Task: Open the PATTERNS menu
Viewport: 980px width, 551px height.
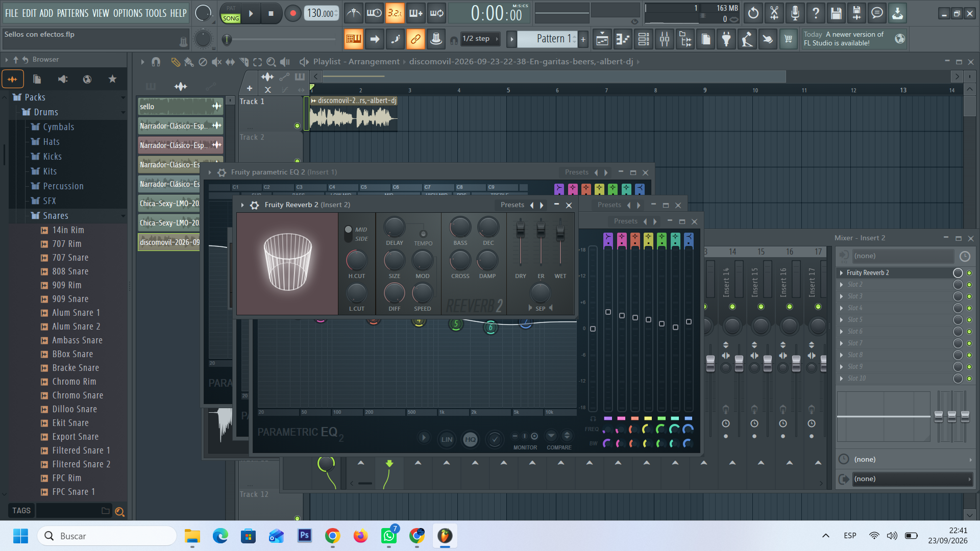Action: click(x=72, y=13)
